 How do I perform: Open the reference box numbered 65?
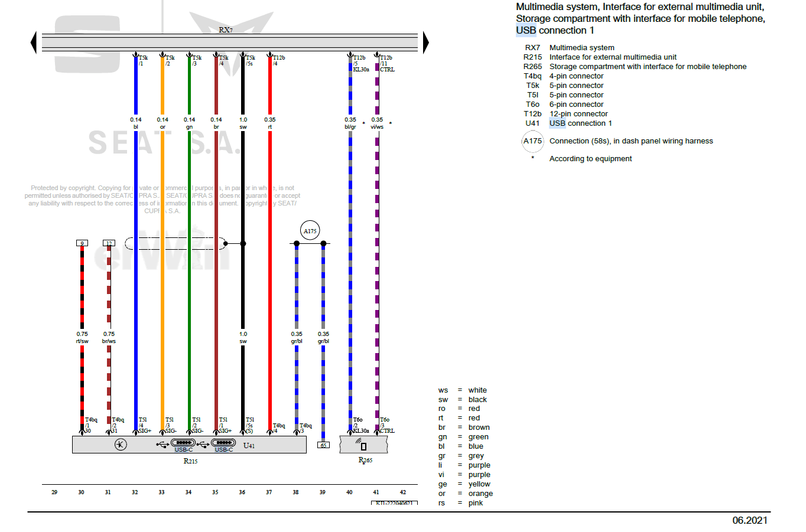323,445
